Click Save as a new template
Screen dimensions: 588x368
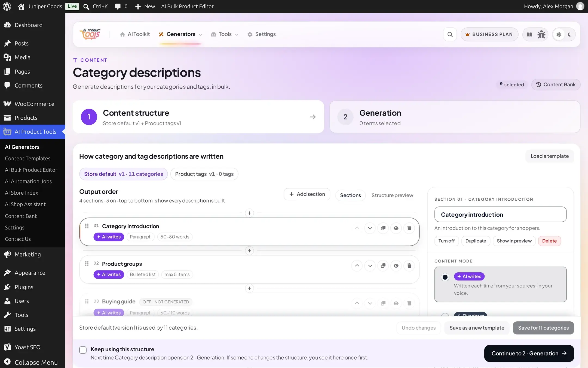pyautogui.click(x=477, y=328)
